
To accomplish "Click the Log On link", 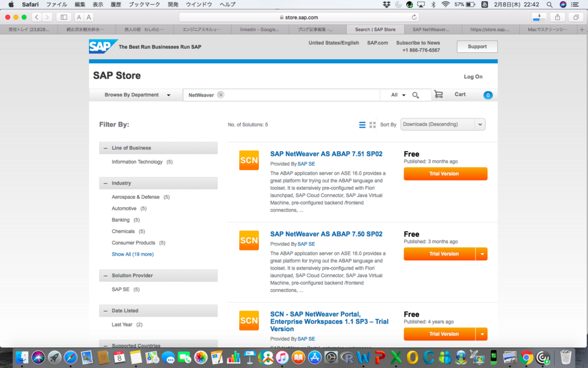I will 473,76.
